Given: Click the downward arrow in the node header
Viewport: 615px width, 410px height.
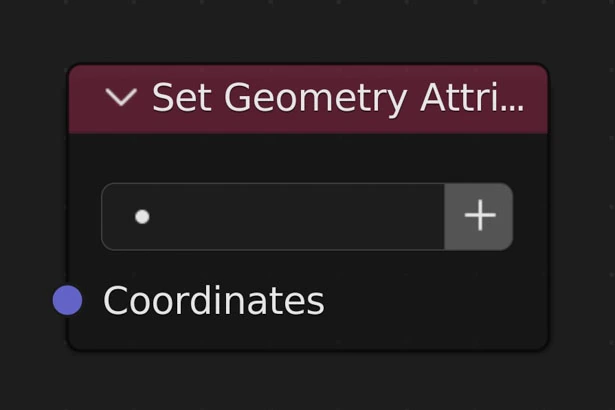Looking at the screenshot, I should 121,98.
